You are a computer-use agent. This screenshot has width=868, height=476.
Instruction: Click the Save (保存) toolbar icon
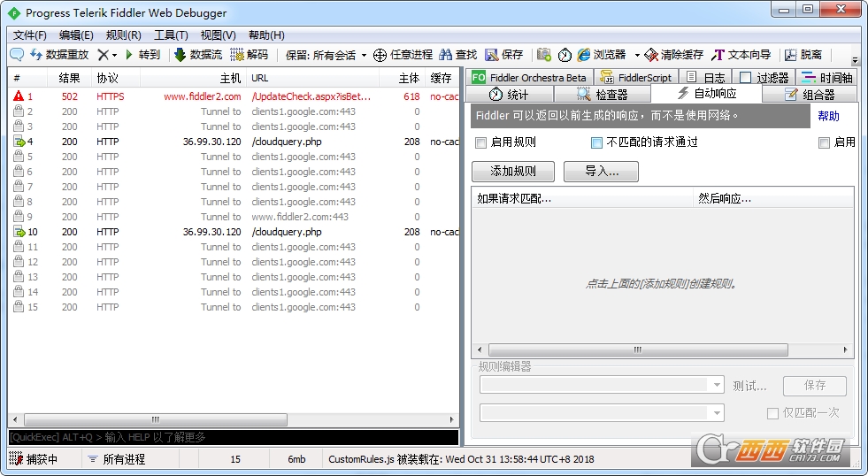pyautogui.click(x=492, y=55)
